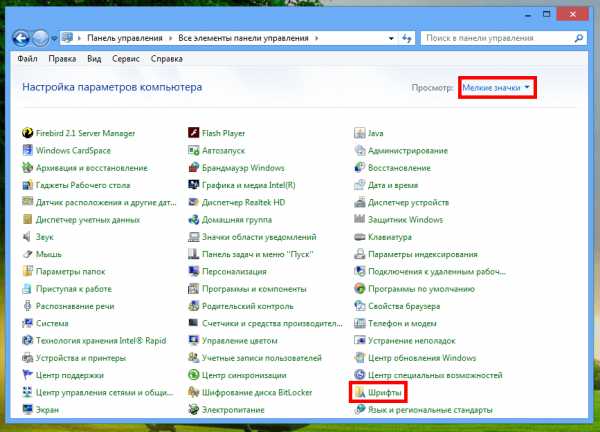
Task: Open the Архивация и восстановление link
Action: [92, 168]
